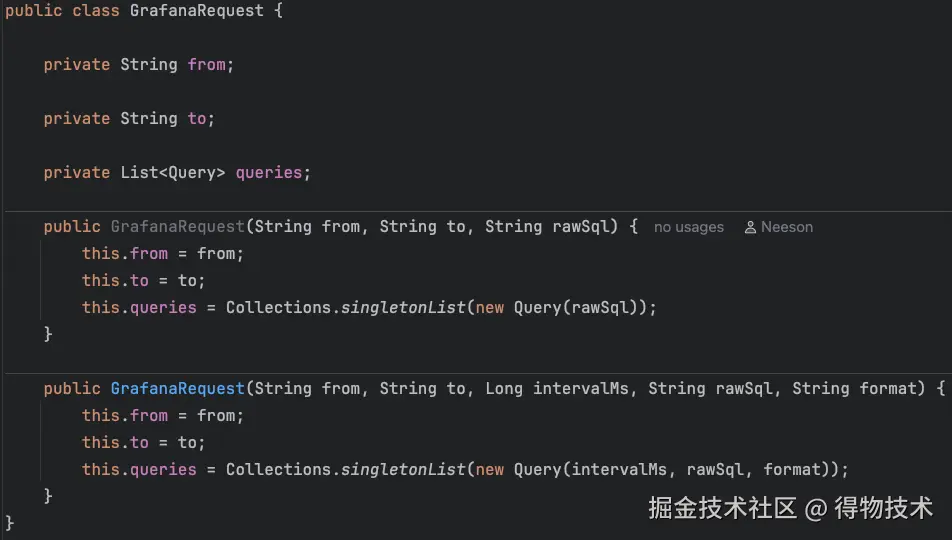Click the Neeson author icon
The image size is (952, 540).
750,227
